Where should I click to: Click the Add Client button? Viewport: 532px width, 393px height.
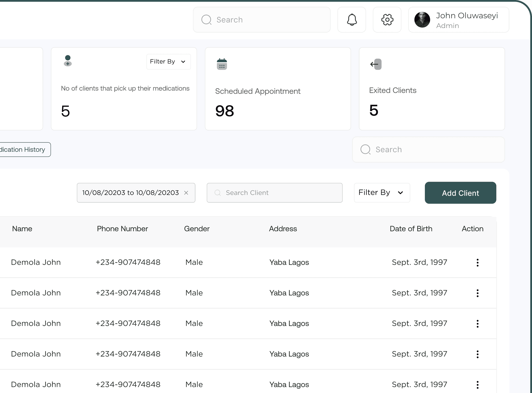point(460,193)
